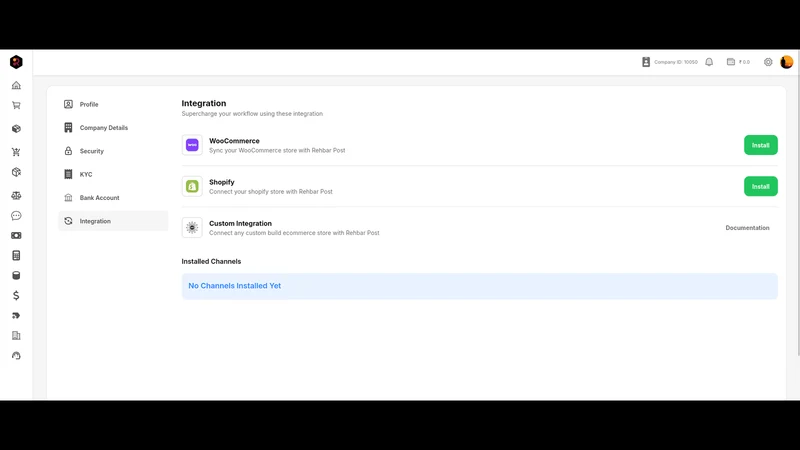Go to the Profile settings tab
Image resolution: width=800 pixels, height=450 pixels.
[x=113, y=104]
